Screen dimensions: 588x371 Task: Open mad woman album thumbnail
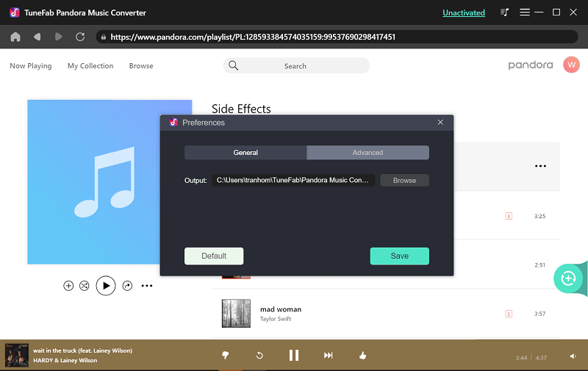[x=236, y=313]
